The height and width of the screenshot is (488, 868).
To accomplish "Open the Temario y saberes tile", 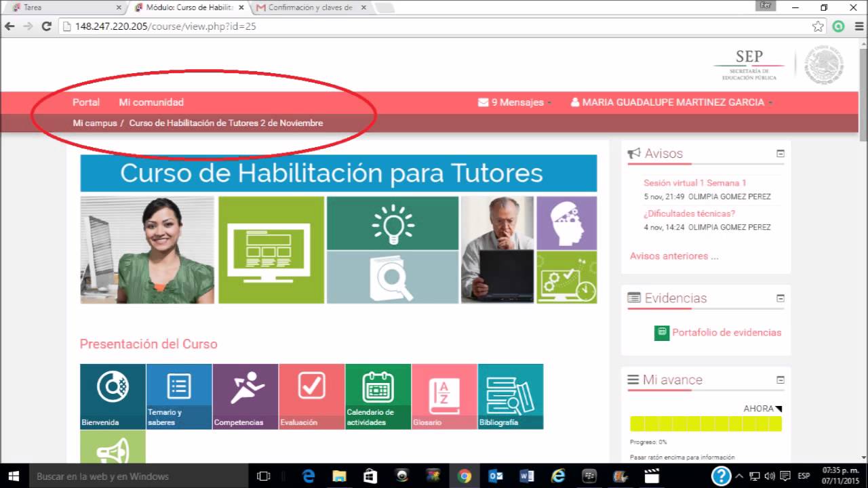I will (179, 396).
